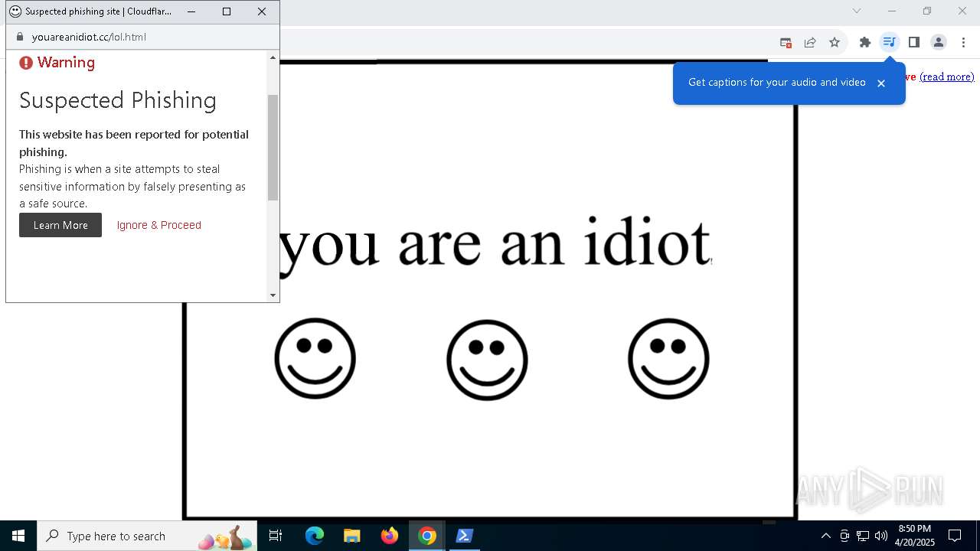
Task: Open the clock showing 8:50 PM
Action: (x=915, y=536)
